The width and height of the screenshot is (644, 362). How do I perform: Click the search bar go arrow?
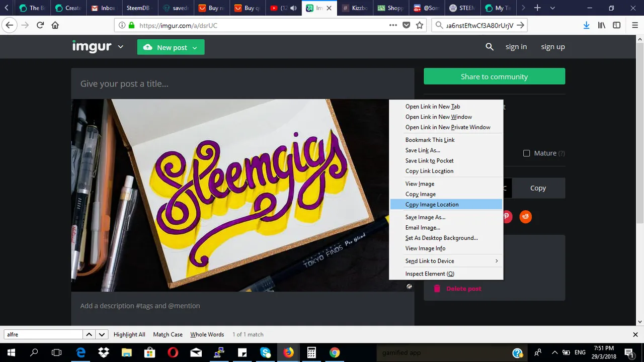click(x=521, y=25)
